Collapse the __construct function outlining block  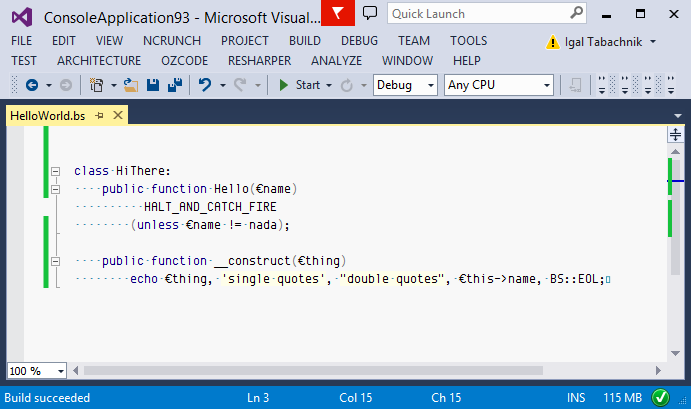[55, 261]
